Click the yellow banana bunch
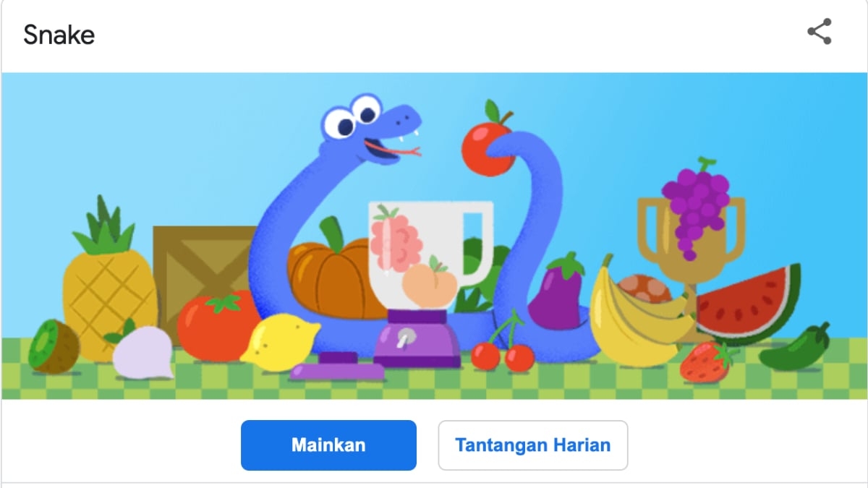The height and width of the screenshot is (488, 868). pyautogui.click(x=637, y=318)
